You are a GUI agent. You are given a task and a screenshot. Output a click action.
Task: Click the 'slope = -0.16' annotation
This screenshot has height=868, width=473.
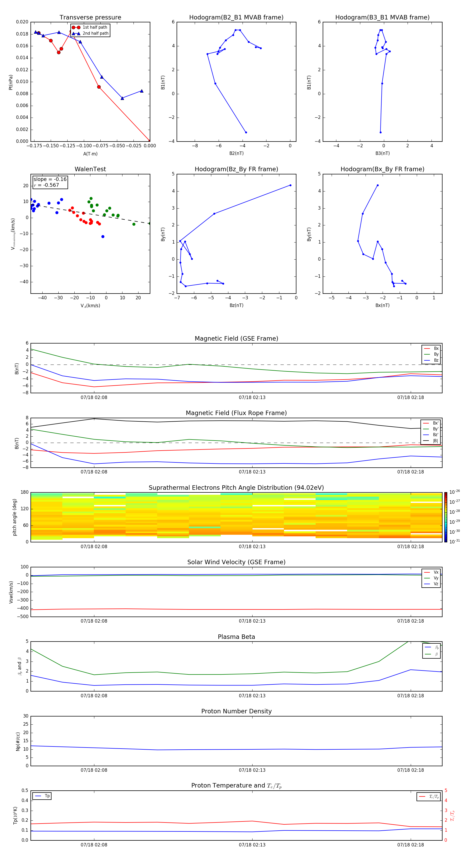click(x=50, y=179)
